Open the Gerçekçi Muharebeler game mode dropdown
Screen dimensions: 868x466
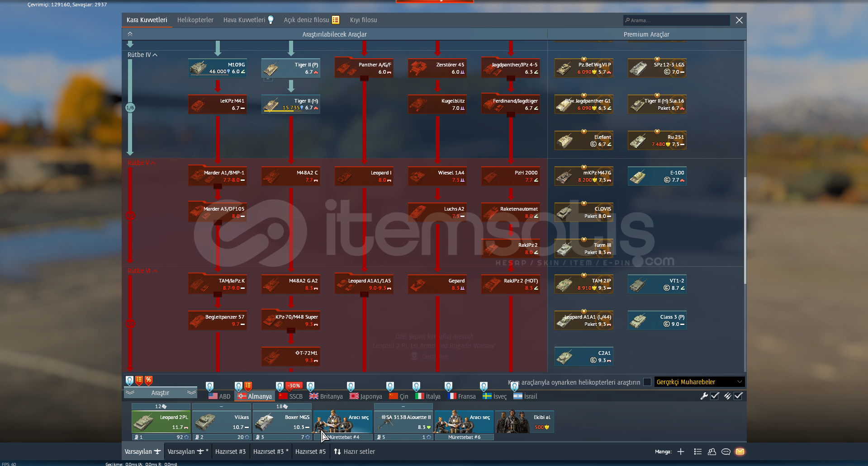pyautogui.click(x=699, y=382)
